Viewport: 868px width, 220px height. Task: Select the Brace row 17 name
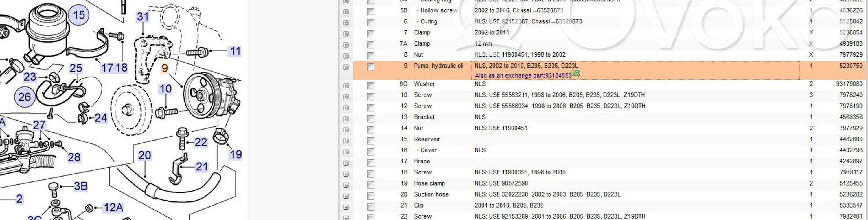coord(422,161)
